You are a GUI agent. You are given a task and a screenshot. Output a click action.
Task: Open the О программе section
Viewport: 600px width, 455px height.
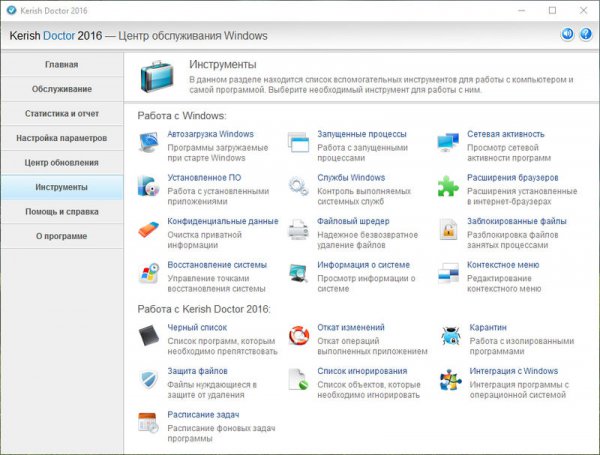(x=62, y=236)
